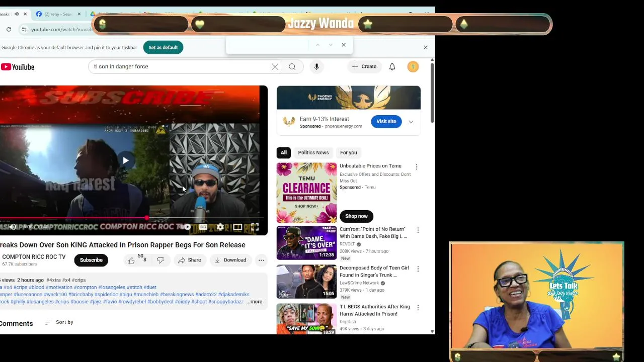Go to next find result arrow

pos(331,45)
